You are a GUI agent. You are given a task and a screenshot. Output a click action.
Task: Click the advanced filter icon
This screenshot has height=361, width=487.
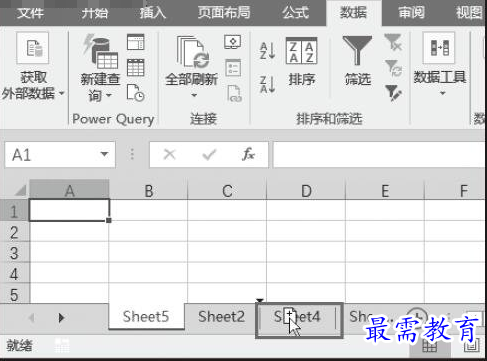tap(393, 93)
